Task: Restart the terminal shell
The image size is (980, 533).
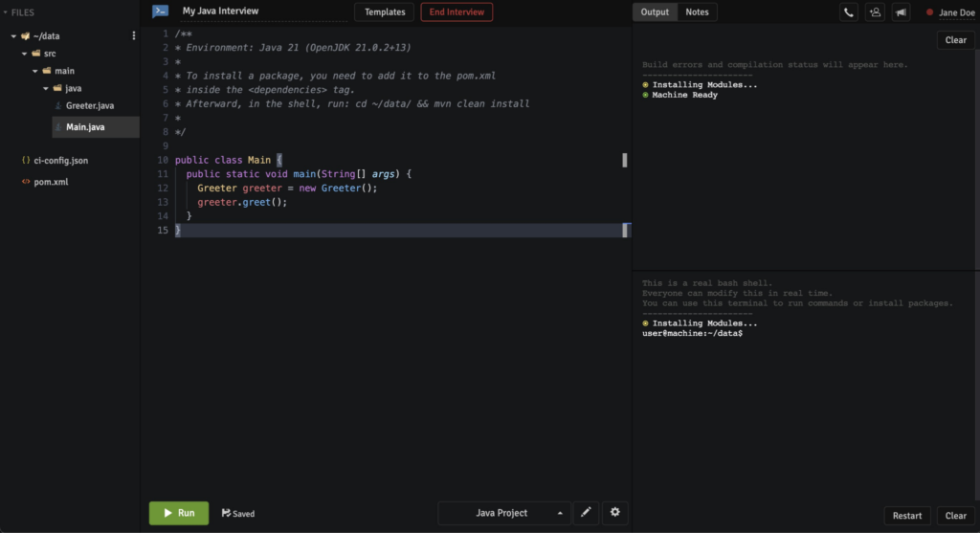Action: pyautogui.click(x=906, y=516)
